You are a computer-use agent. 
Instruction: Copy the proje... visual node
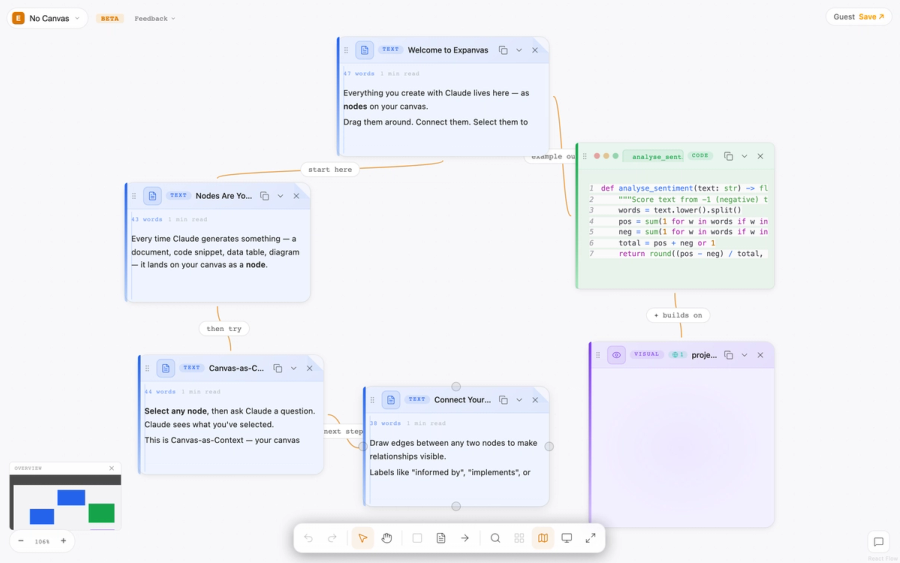point(728,355)
